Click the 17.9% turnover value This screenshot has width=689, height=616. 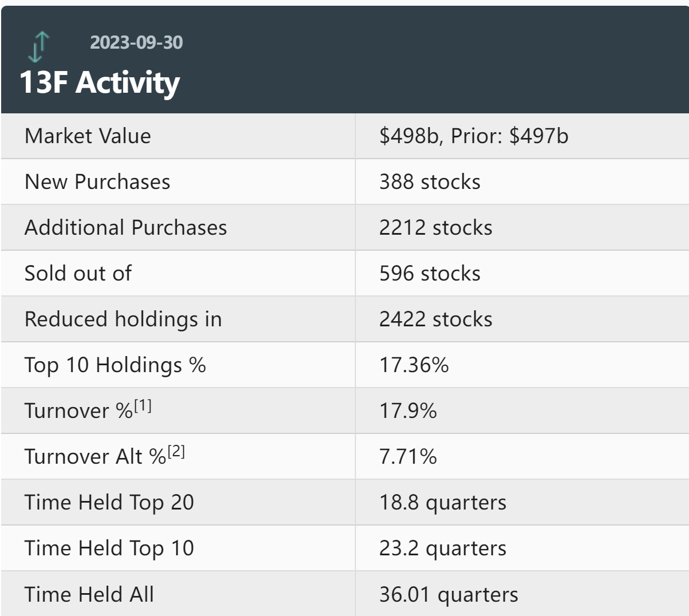coord(407,411)
